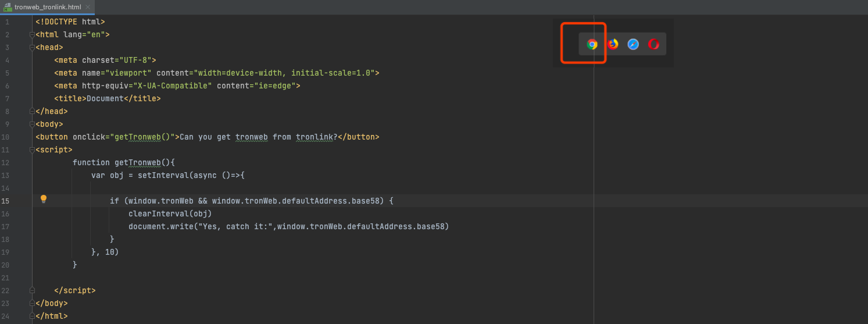Click the closing </body> tag
The height and width of the screenshot is (324, 868).
52,303
